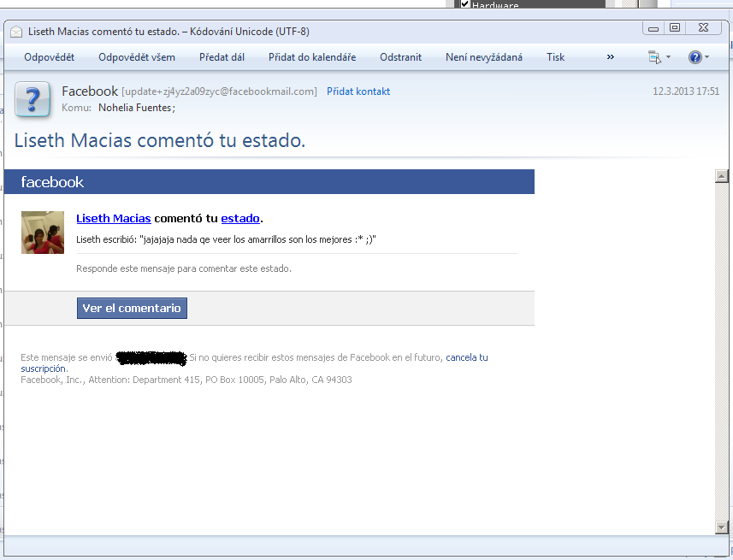This screenshot has height=560, width=733.
Task: Click the Ver el comentario button
Action: (132, 308)
